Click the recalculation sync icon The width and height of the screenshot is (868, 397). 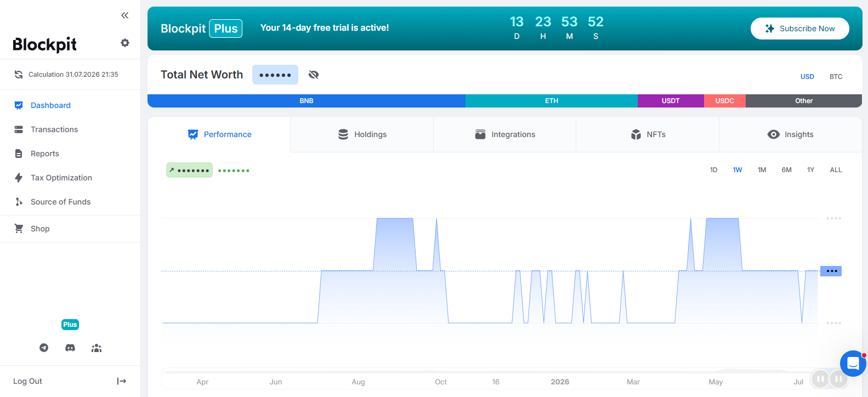click(x=19, y=75)
